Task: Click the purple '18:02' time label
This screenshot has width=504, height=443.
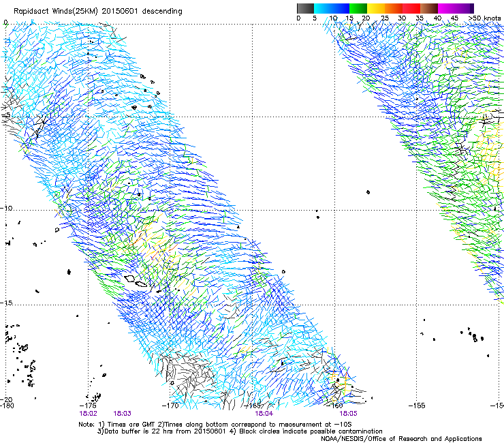Action: point(88,414)
